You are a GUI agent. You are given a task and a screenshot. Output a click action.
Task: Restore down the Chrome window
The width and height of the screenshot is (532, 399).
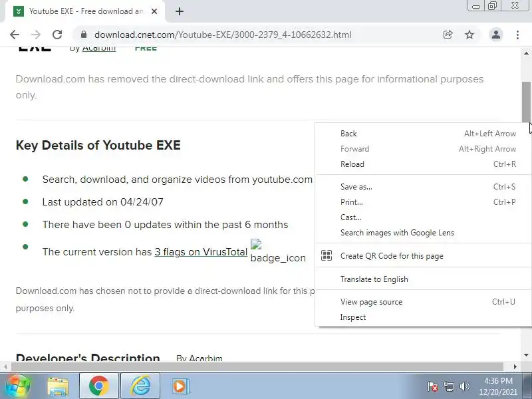point(492,6)
